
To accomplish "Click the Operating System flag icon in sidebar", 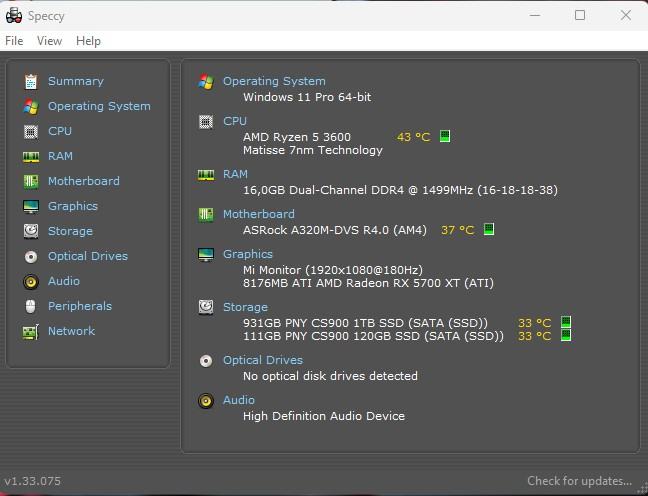I will click(31, 107).
